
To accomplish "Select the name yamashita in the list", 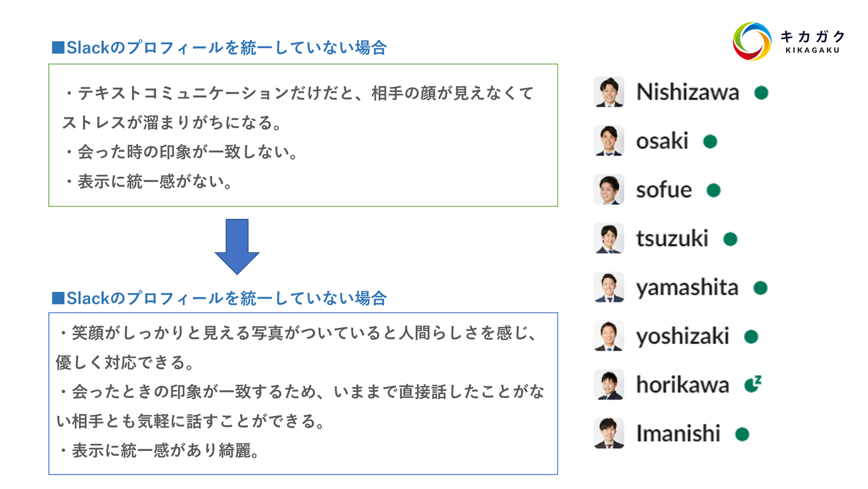I will [687, 288].
